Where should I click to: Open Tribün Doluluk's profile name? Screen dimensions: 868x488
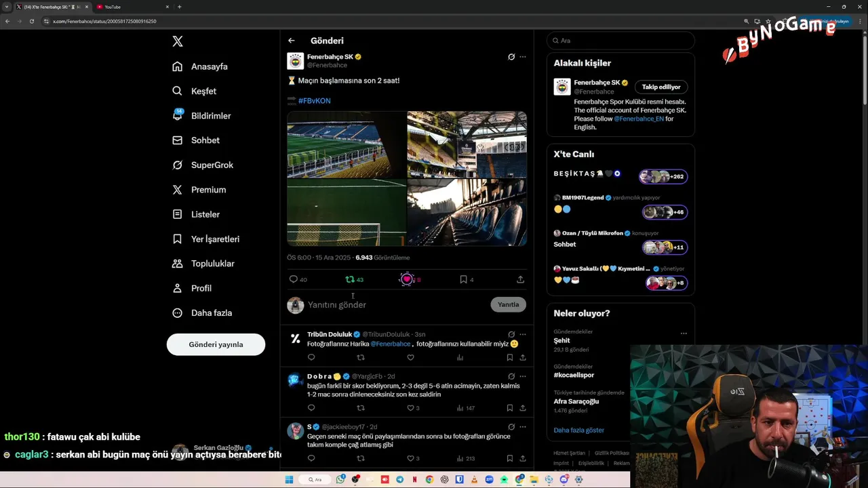click(330, 334)
